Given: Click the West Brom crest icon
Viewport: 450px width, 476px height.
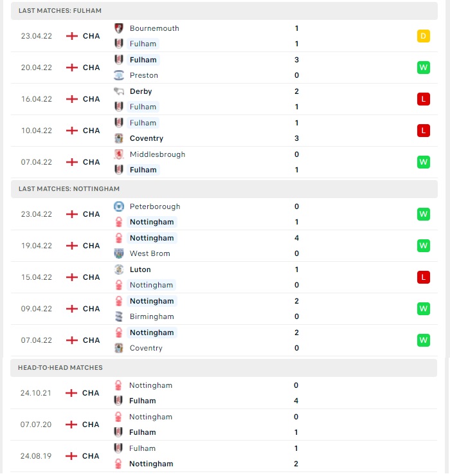Looking at the screenshot, I should (119, 253).
